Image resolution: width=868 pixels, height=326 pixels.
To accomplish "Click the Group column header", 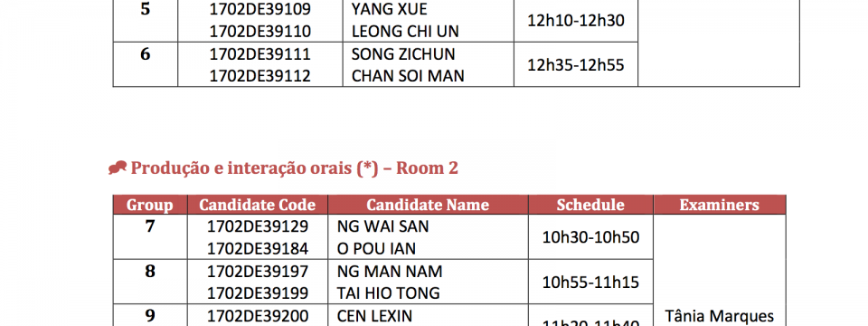I will (150, 205).
